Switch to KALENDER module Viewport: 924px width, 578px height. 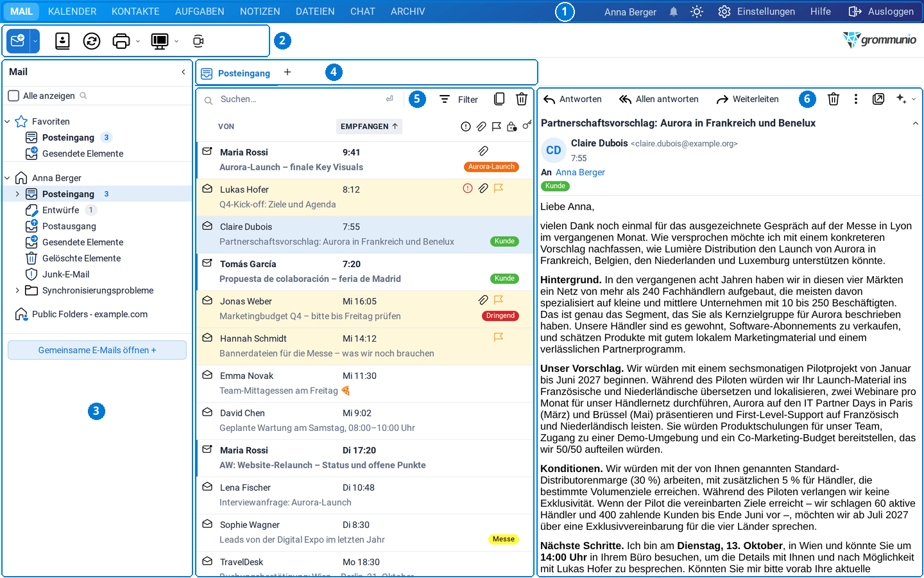72,12
